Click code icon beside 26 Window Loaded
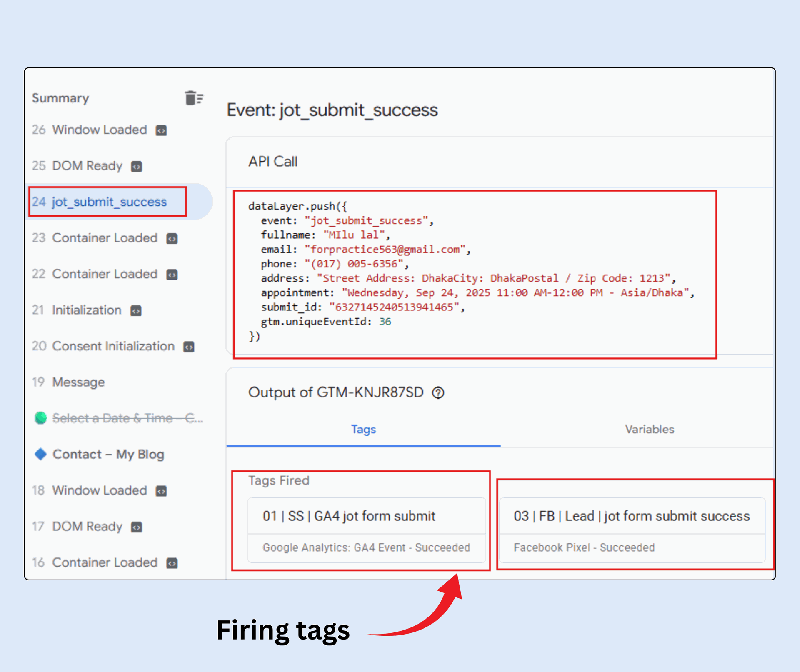The image size is (800, 672). point(161,131)
